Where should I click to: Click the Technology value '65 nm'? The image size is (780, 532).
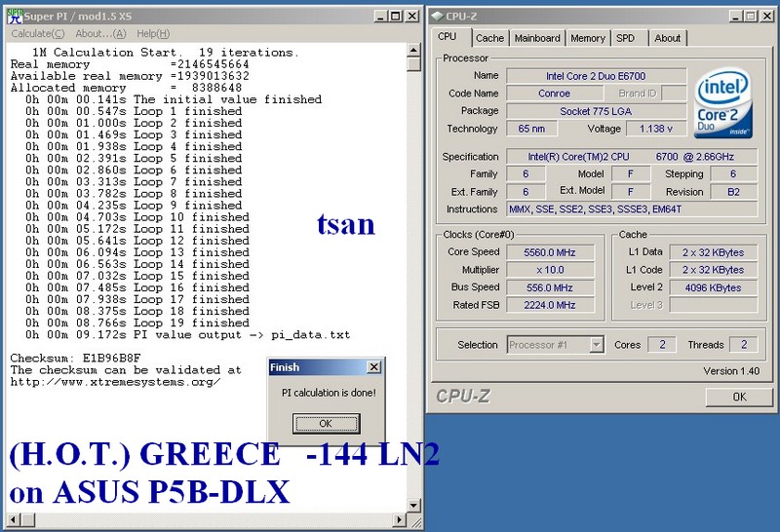(x=531, y=129)
